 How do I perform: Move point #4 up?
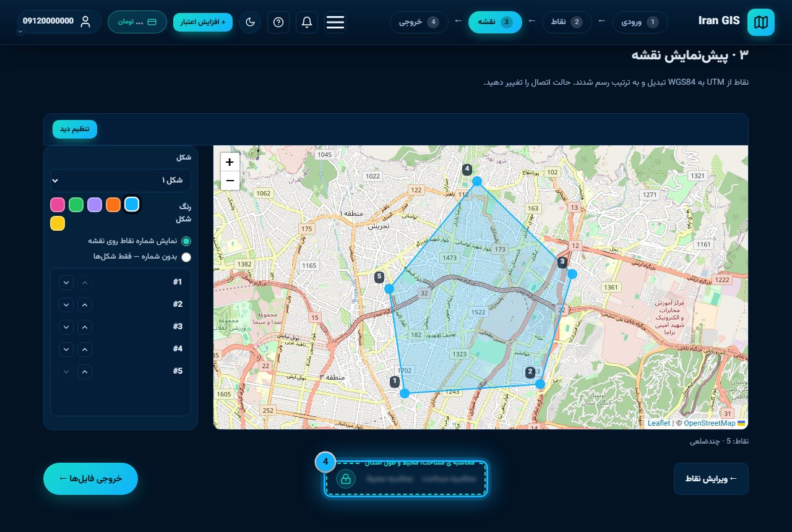(85, 350)
